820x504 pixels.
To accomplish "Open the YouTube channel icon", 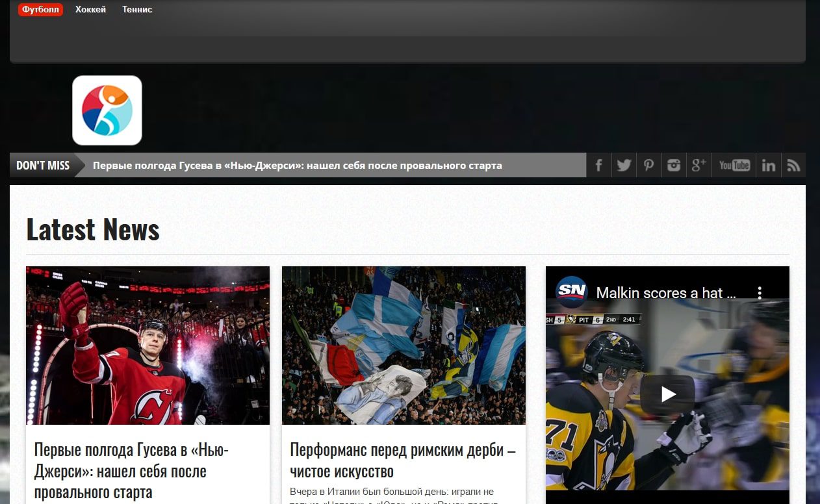I will (x=734, y=165).
